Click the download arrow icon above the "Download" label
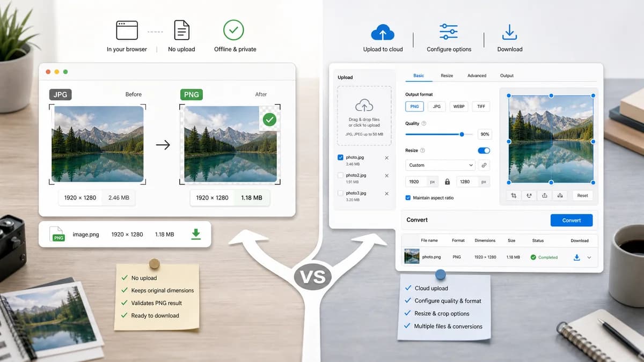Image resolution: width=644 pixels, height=362 pixels. point(509,32)
